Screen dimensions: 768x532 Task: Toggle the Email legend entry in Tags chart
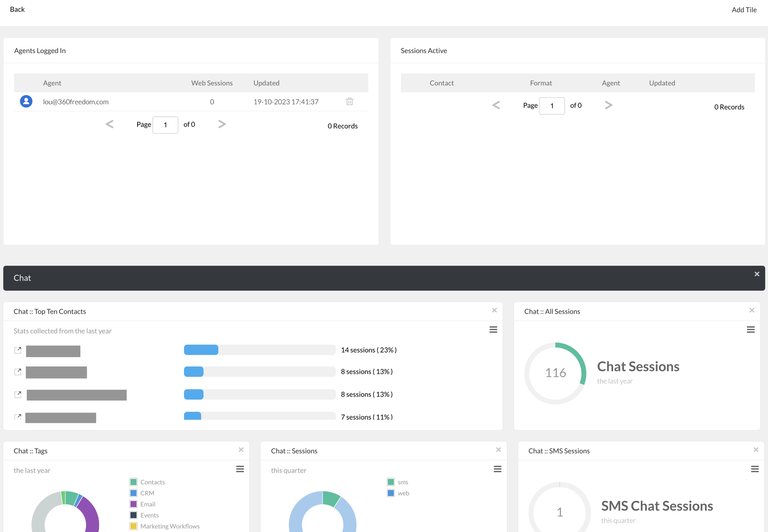[x=147, y=504]
